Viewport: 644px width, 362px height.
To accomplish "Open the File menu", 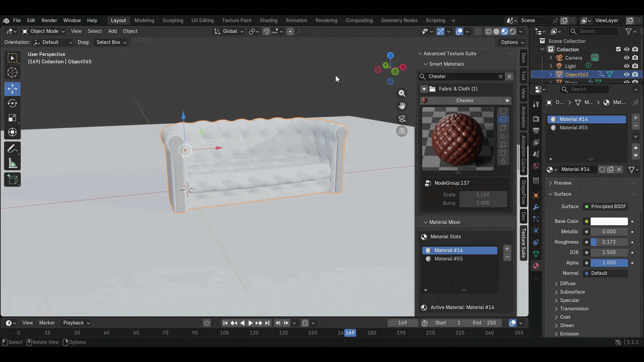I will pyautogui.click(x=17, y=21).
